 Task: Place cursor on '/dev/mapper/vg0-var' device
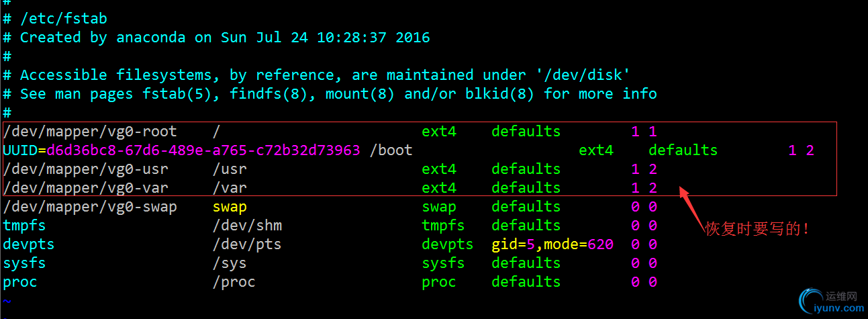point(86,188)
